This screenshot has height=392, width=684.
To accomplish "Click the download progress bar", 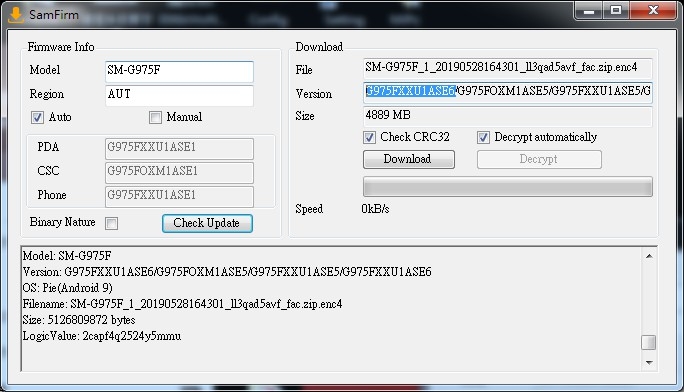I will 508,187.
